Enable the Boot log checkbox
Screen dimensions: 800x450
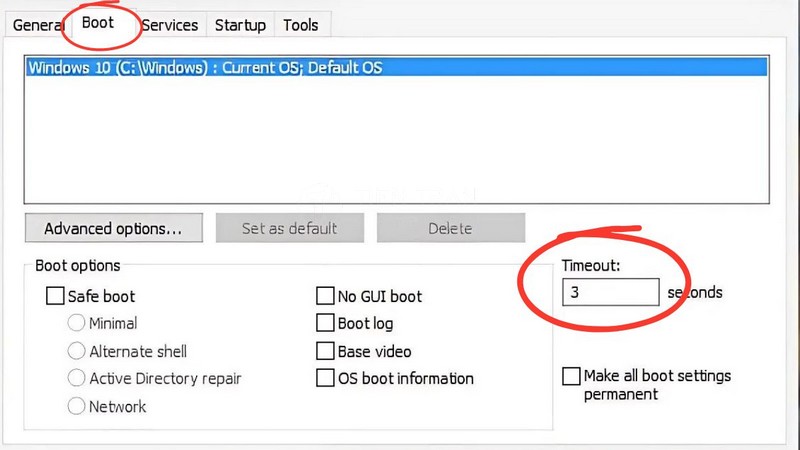pos(325,323)
